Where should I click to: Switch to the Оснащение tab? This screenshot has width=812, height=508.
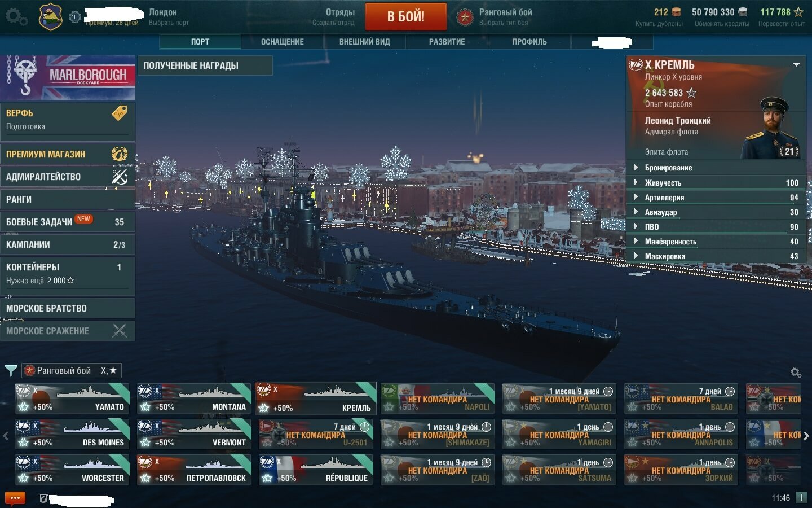[283, 42]
